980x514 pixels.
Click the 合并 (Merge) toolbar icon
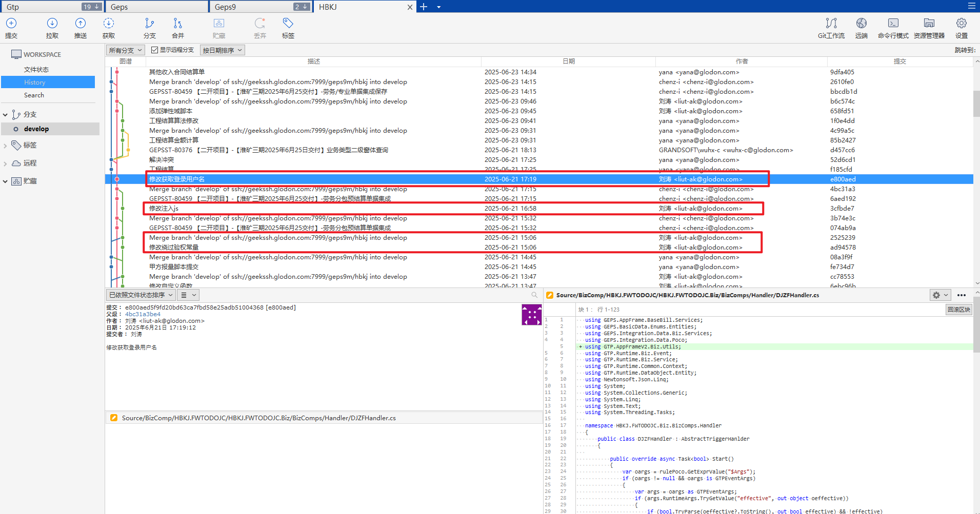[177, 24]
